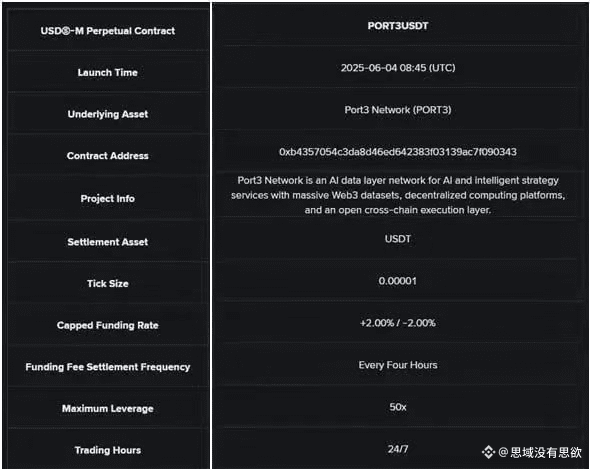The width and height of the screenshot is (590, 469).
Task: Click the Contract Address label
Action: pos(108,156)
